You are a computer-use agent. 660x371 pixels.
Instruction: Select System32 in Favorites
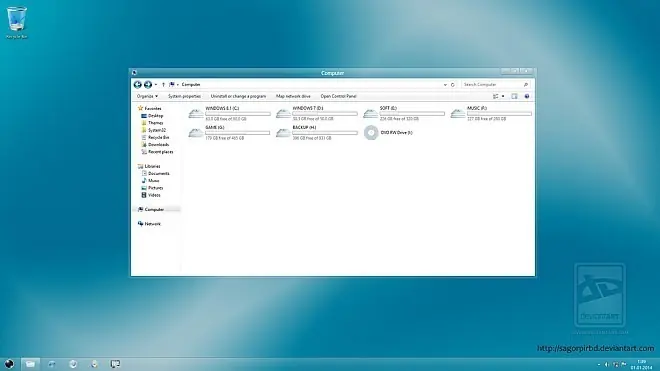click(x=153, y=130)
